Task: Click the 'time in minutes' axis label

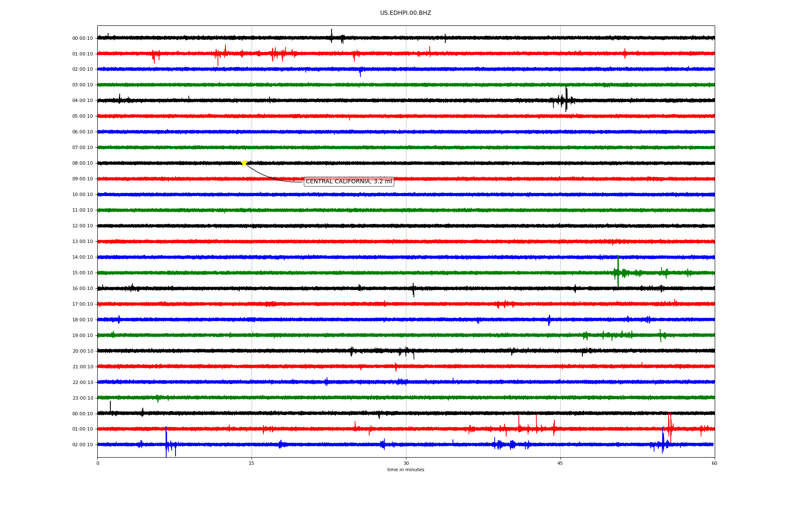Action: pos(406,470)
